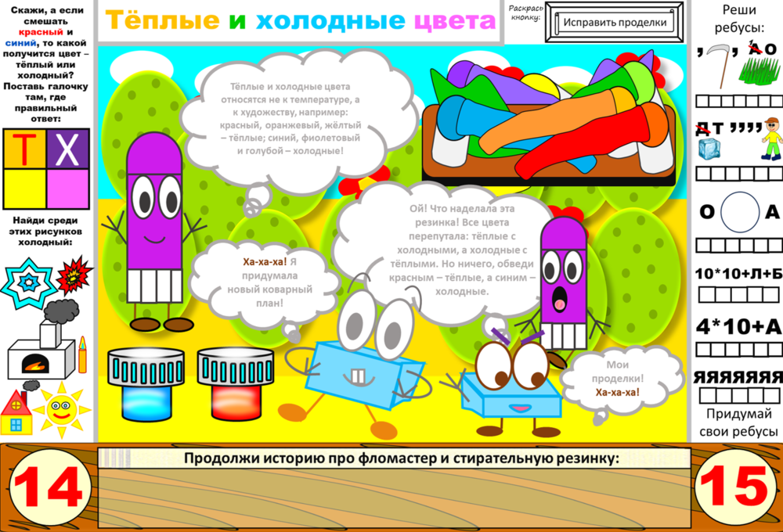Tick the pink box under letter Х
This screenshot has width=783, height=532.
(x=68, y=188)
